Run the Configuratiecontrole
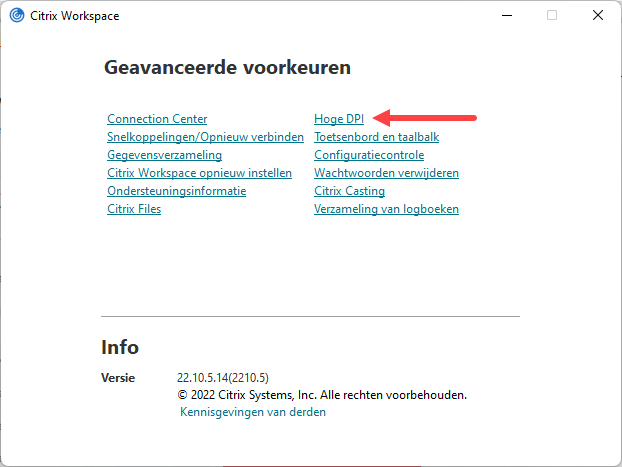The height and width of the screenshot is (467, 622). (x=369, y=155)
